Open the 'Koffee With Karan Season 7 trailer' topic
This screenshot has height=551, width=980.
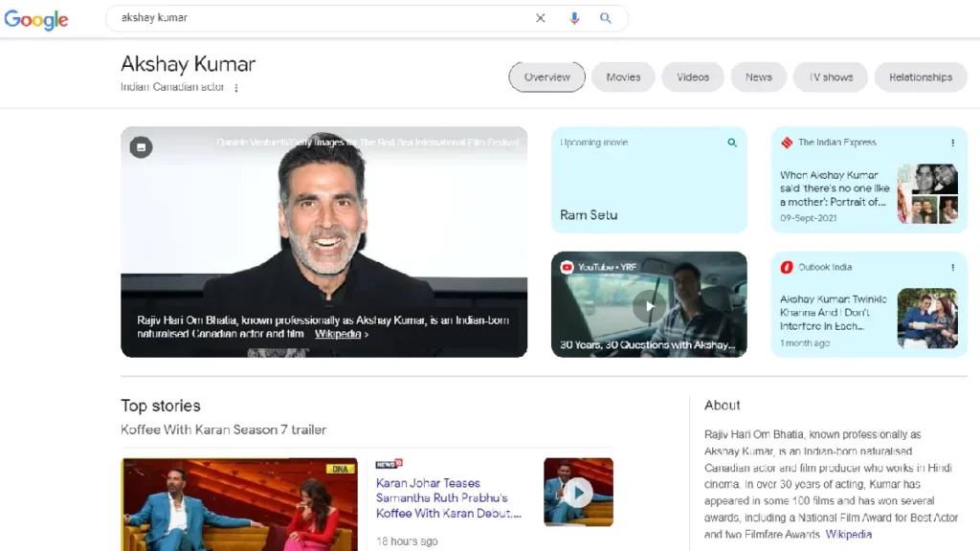223,430
